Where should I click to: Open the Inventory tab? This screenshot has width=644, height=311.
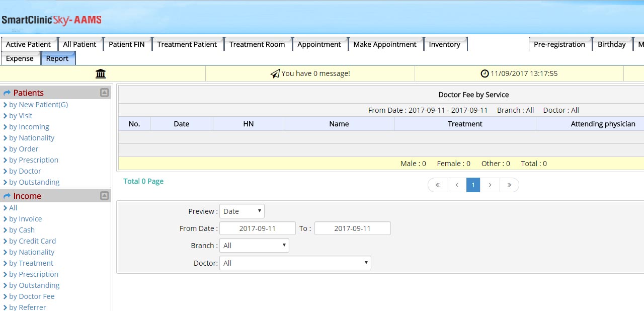click(x=444, y=44)
